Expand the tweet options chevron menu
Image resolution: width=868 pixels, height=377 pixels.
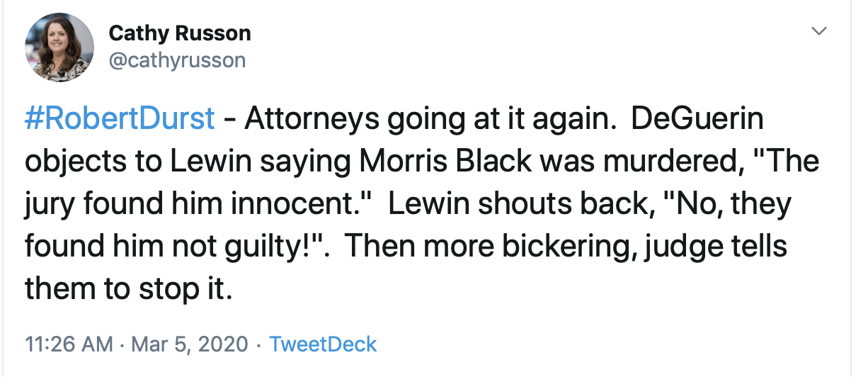click(x=819, y=31)
